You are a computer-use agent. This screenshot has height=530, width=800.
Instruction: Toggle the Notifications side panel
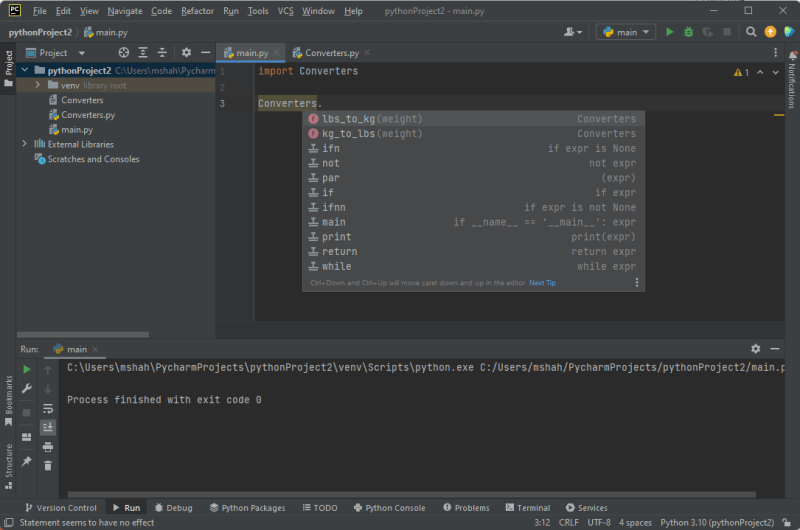(x=792, y=79)
